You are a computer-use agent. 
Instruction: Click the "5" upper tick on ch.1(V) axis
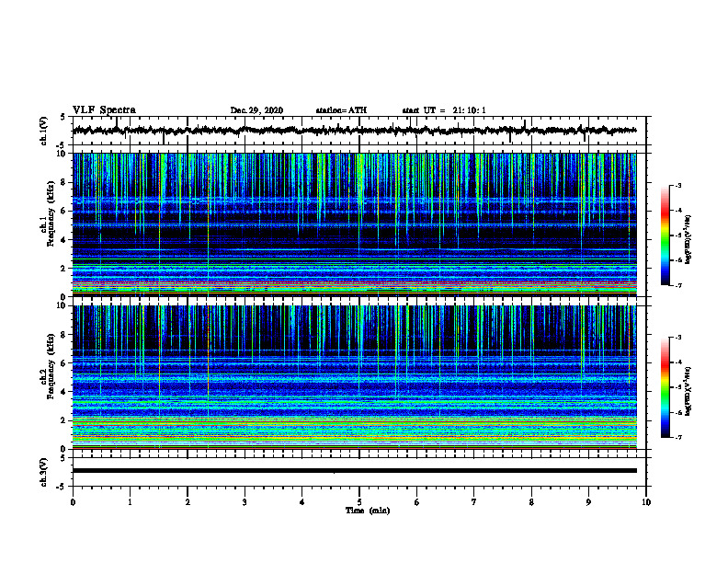(63, 117)
